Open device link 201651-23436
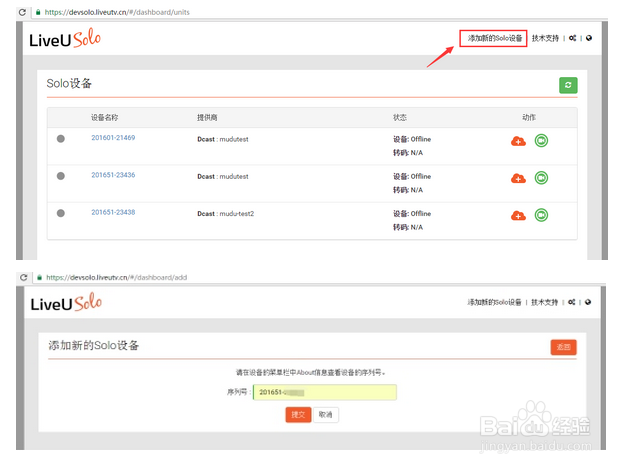 113,175
